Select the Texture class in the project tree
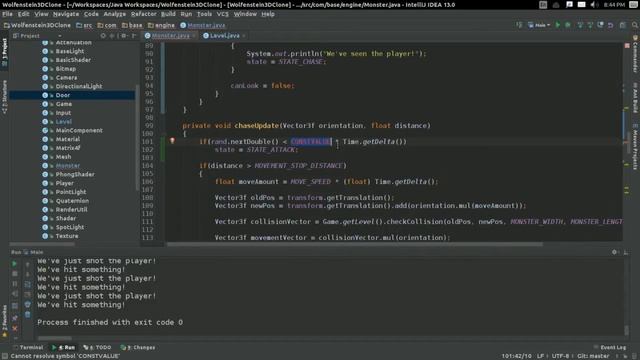 point(67,236)
